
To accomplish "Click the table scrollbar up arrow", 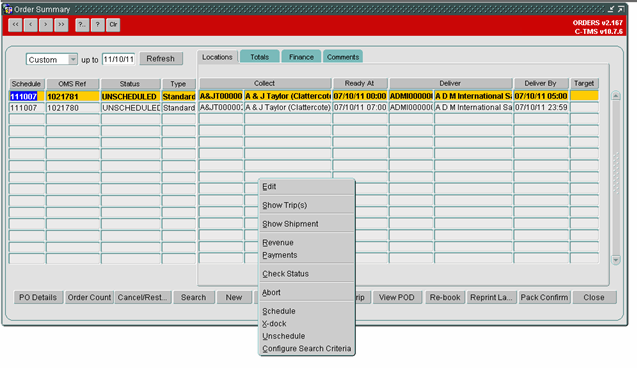I will pyautogui.click(x=616, y=96).
